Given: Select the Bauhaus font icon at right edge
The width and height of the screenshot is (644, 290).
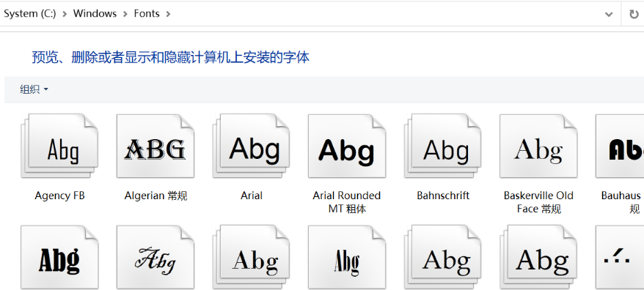Looking at the screenshot, I should click(x=620, y=146).
